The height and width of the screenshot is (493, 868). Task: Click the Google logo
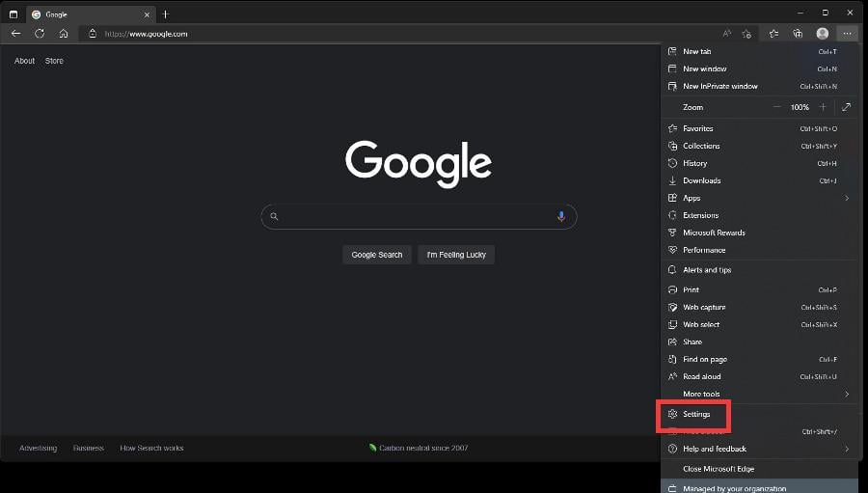tap(419, 163)
